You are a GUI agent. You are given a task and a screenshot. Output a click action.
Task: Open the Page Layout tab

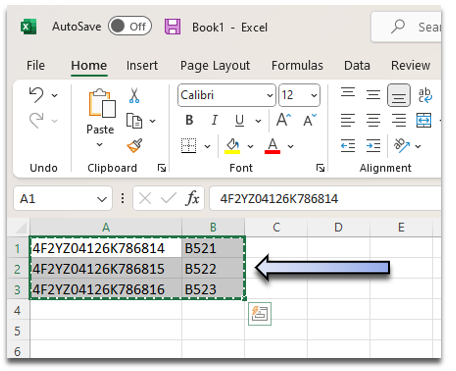click(x=215, y=66)
